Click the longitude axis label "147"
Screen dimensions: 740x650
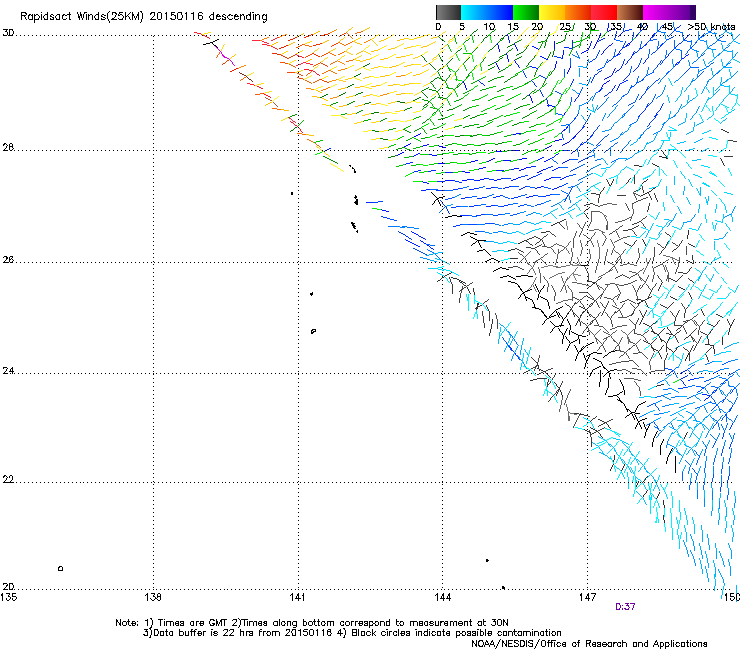click(x=587, y=597)
